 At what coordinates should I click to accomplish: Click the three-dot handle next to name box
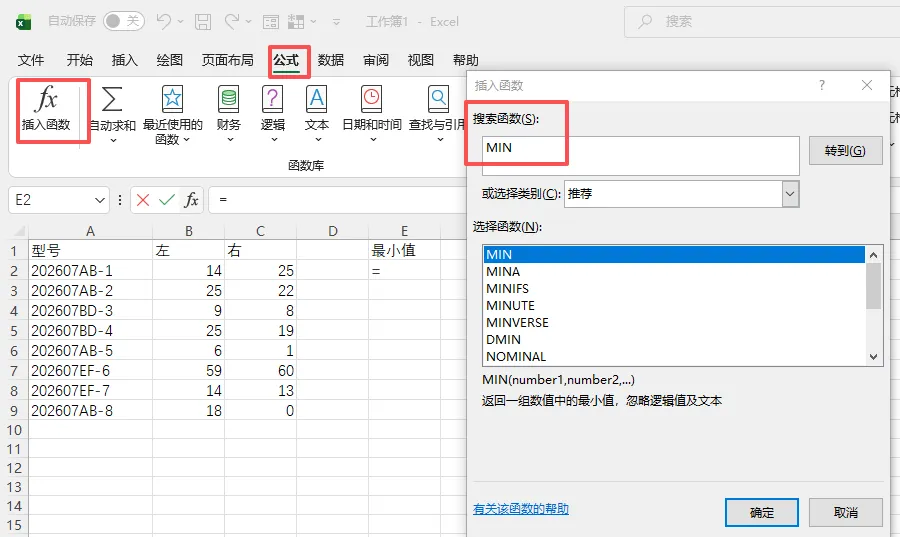120,200
